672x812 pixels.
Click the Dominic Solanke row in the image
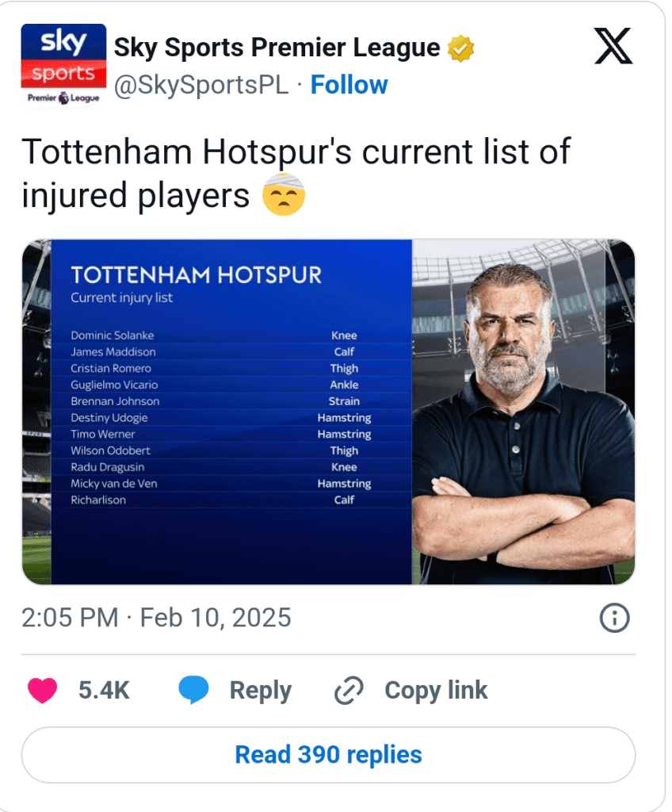214,335
